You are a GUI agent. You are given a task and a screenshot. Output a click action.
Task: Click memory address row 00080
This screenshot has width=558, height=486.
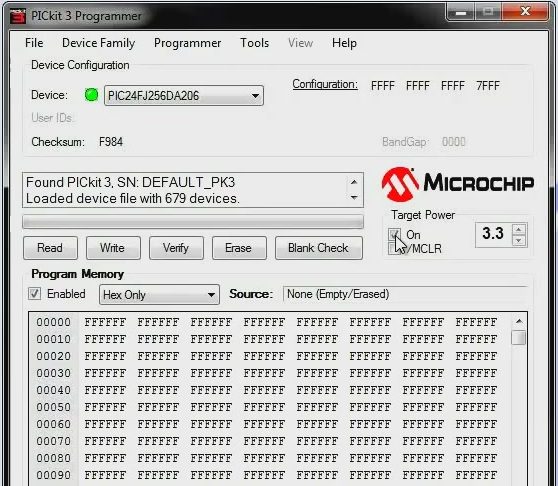pos(53,458)
